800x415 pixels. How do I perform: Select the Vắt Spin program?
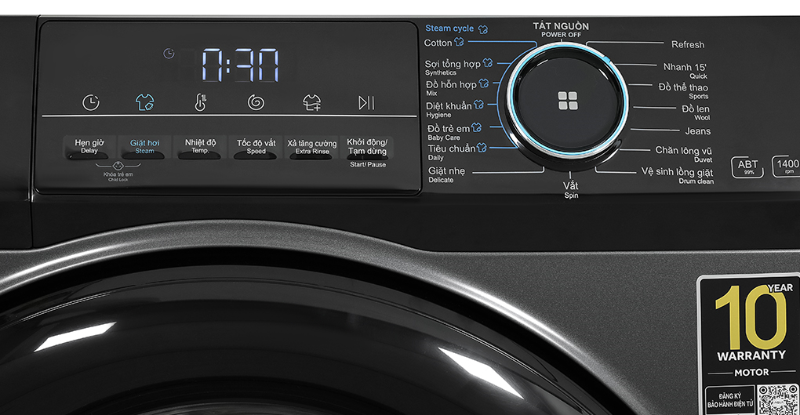571,189
